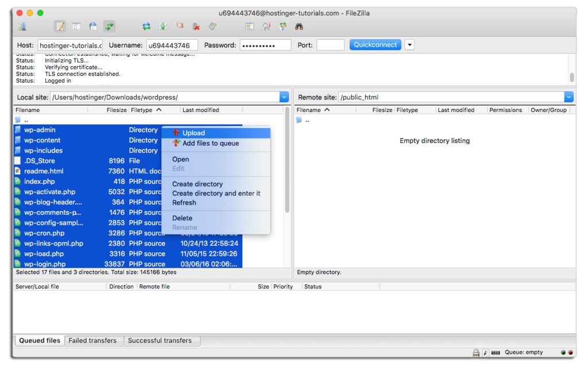Click the padlock encryption icon in status bar
The image size is (588, 366).
(476, 352)
